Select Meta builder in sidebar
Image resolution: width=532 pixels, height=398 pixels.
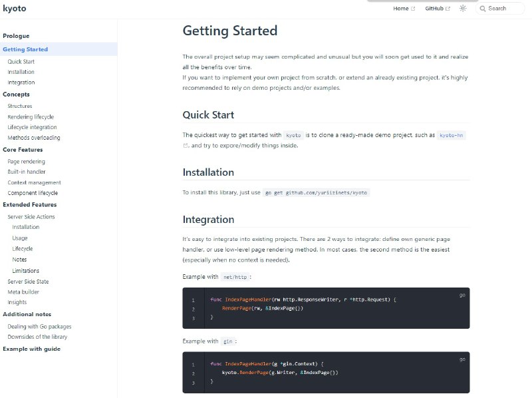pyautogui.click(x=22, y=292)
